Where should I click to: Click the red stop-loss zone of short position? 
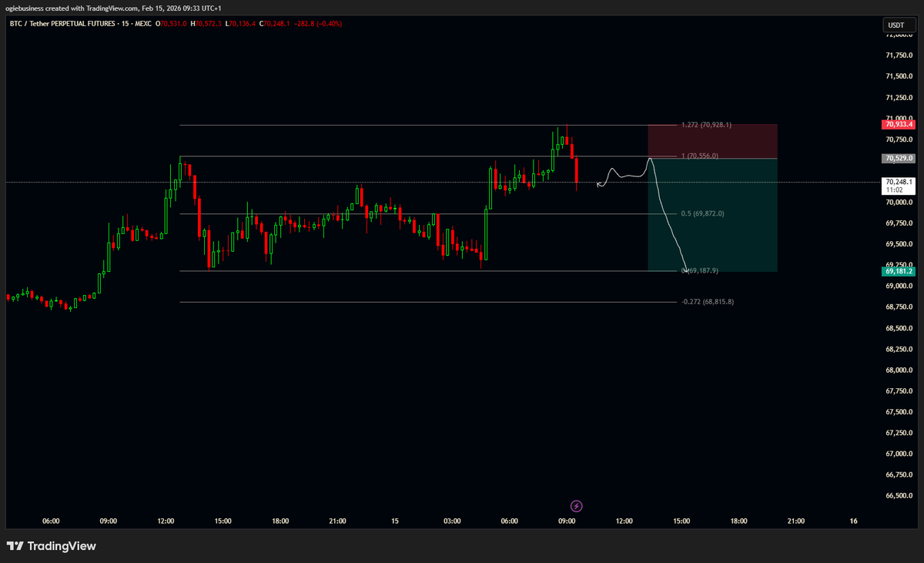712,141
